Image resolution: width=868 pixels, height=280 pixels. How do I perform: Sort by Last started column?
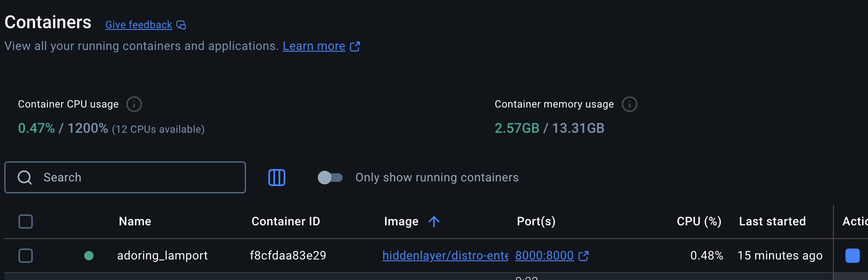pos(772,222)
